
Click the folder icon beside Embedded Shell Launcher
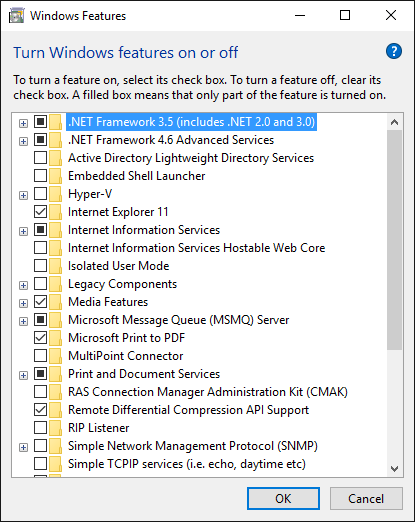pyautogui.click(x=55, y=176)
